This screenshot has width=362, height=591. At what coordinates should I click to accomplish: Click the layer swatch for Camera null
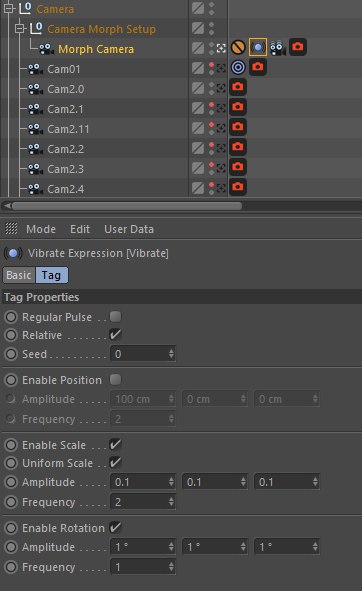point(198,8)
